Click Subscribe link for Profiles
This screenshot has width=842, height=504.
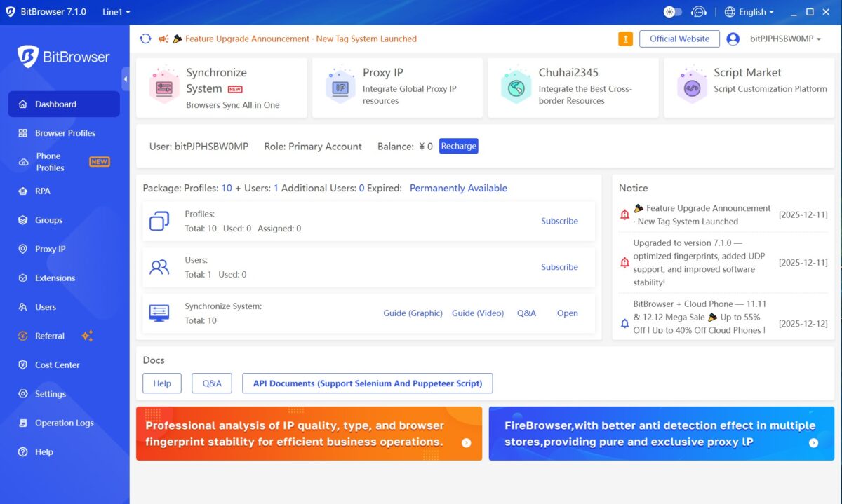coord(559,221)
